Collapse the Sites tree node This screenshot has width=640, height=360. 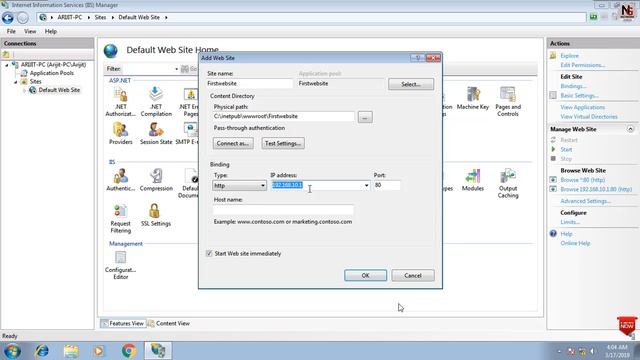coord(16,82)
